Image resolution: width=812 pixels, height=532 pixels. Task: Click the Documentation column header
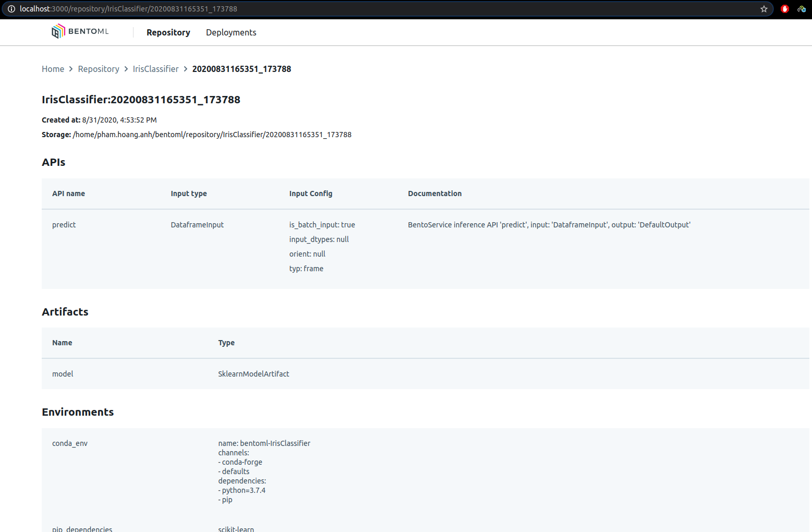[435, 194]
